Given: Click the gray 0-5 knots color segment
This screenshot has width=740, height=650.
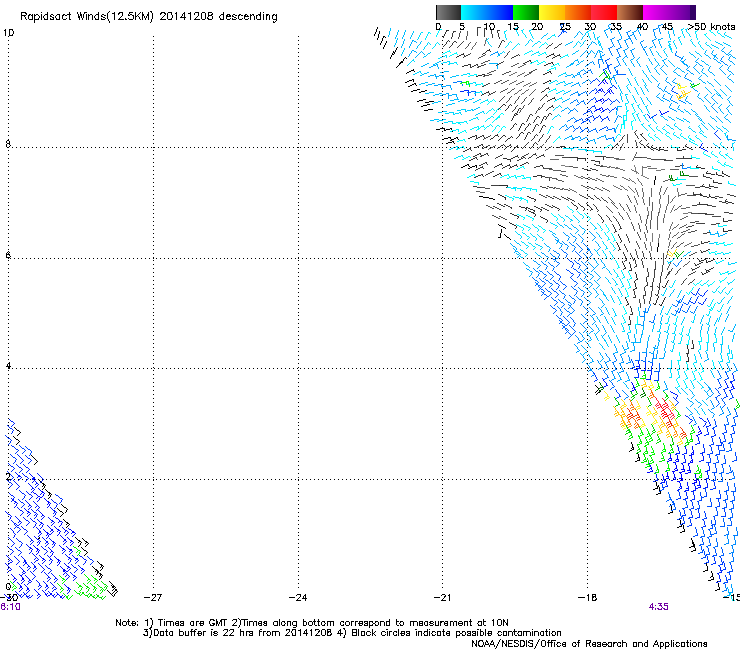Looking at the screenshot, I should [448, 12].
